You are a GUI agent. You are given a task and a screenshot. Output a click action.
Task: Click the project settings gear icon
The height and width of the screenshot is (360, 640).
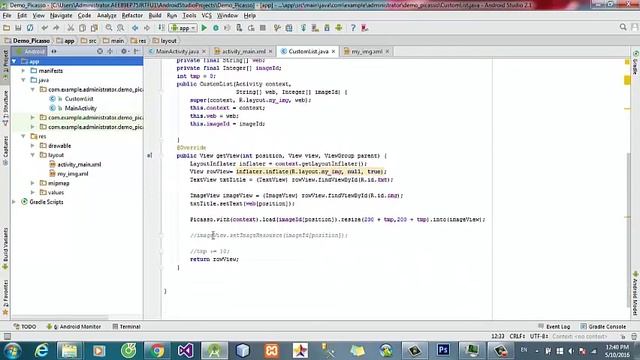(x=124, y=51)
